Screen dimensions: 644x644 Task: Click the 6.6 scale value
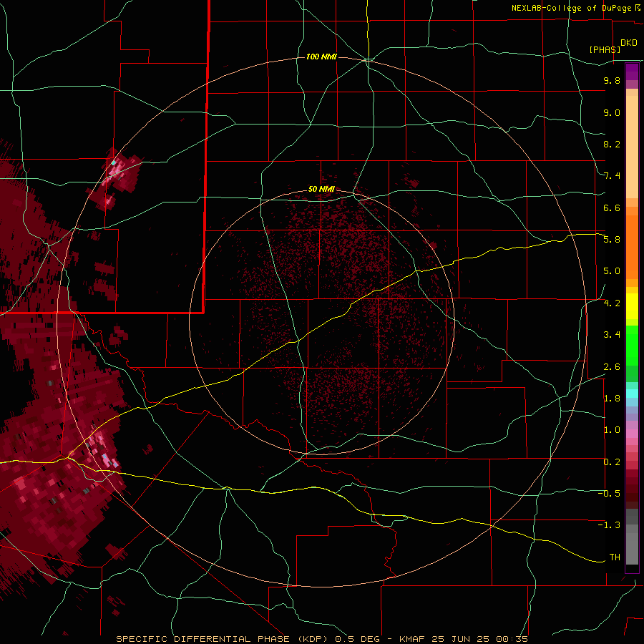(612, 208)
